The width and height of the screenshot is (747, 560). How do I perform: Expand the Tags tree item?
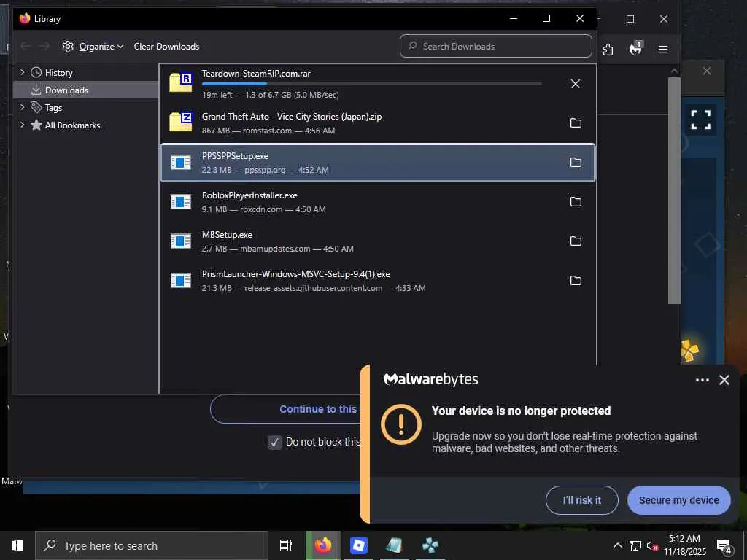click(22, 108)
